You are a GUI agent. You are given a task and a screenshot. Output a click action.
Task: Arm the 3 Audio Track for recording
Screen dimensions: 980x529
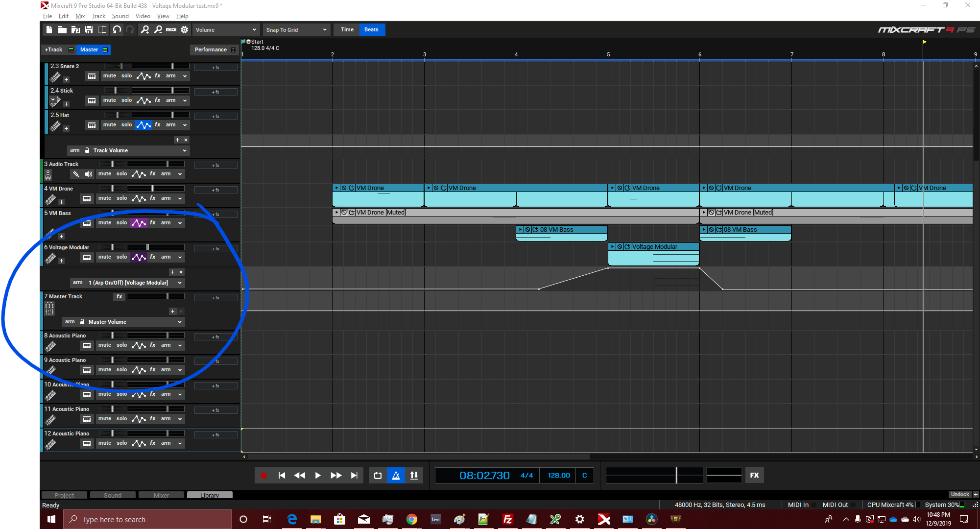coord(166,174)
